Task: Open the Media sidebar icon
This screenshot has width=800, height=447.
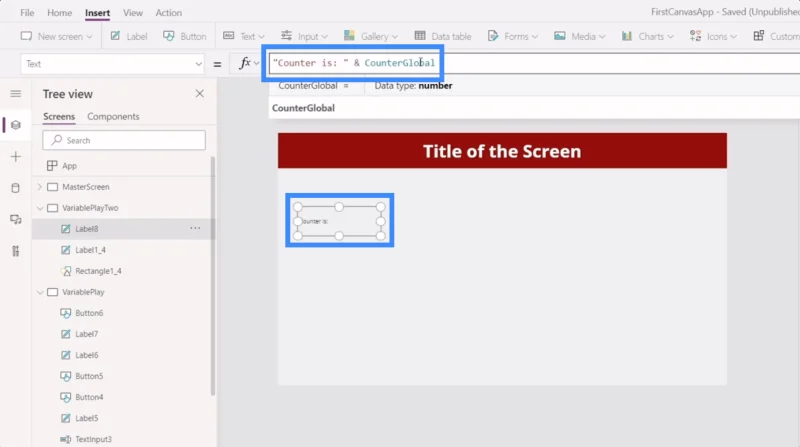Action: [16, 219]
